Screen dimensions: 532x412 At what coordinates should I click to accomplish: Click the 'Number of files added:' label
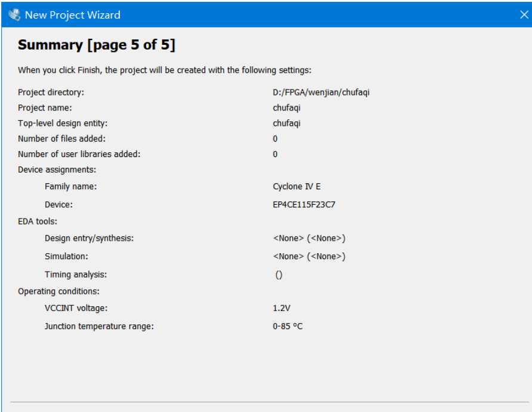point(61,139)
